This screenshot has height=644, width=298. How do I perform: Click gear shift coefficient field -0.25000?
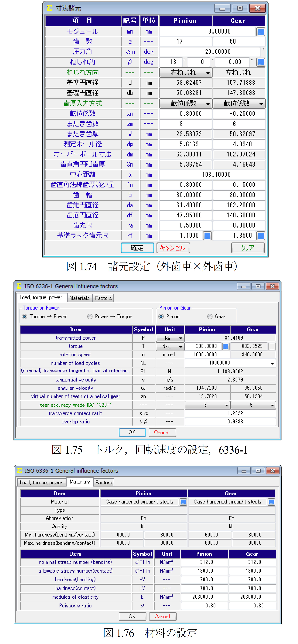(239, 114)
